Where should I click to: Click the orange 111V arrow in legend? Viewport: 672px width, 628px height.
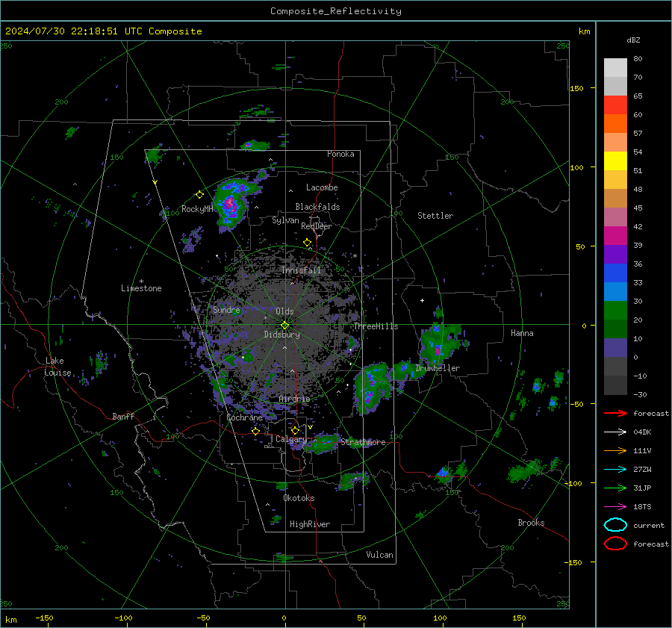[615, 450]
